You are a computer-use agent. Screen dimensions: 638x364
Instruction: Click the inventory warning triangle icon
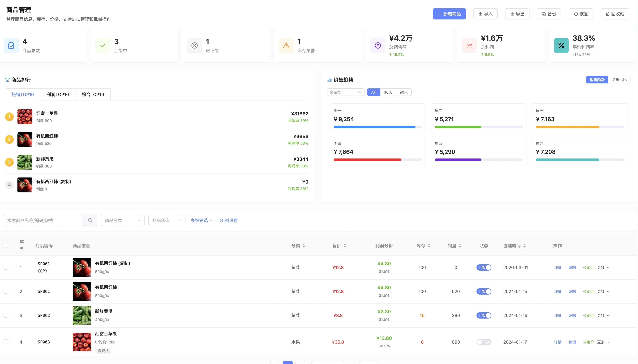(286, 45)
